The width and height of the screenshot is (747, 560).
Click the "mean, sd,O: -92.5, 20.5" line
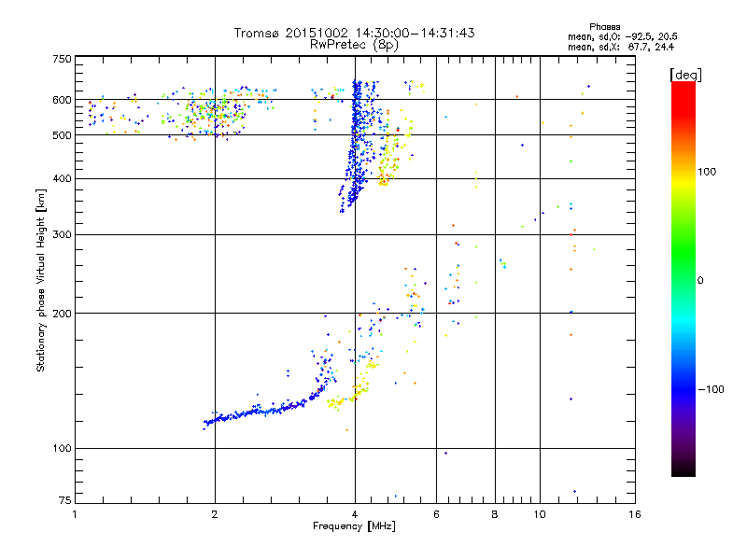622,37
